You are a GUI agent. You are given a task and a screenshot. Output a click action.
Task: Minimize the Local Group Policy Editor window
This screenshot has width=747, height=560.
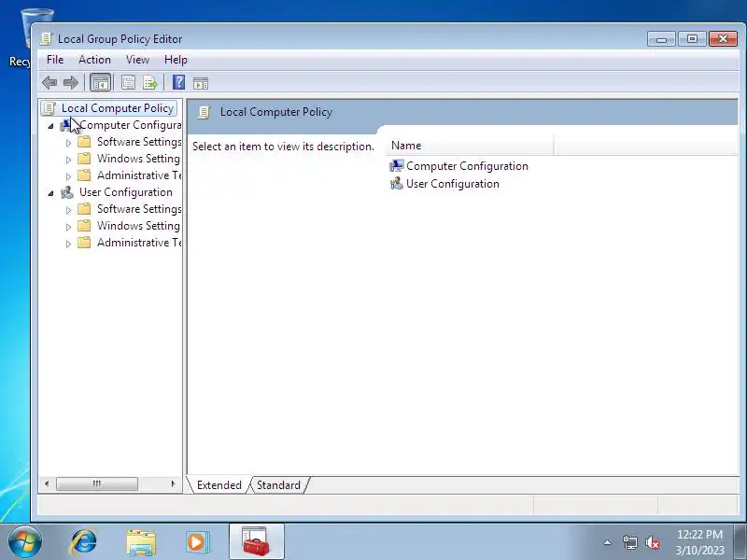click(x=661, y=39)
